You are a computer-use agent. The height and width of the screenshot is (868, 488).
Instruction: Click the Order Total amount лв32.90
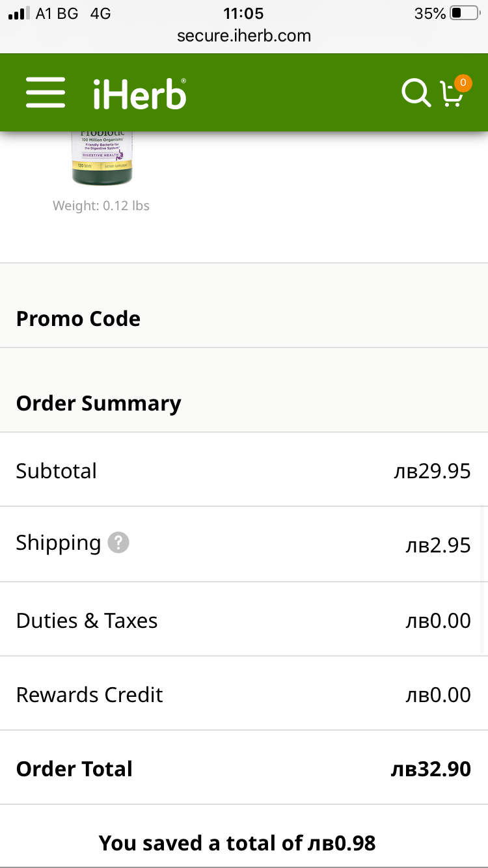point(431,769)
